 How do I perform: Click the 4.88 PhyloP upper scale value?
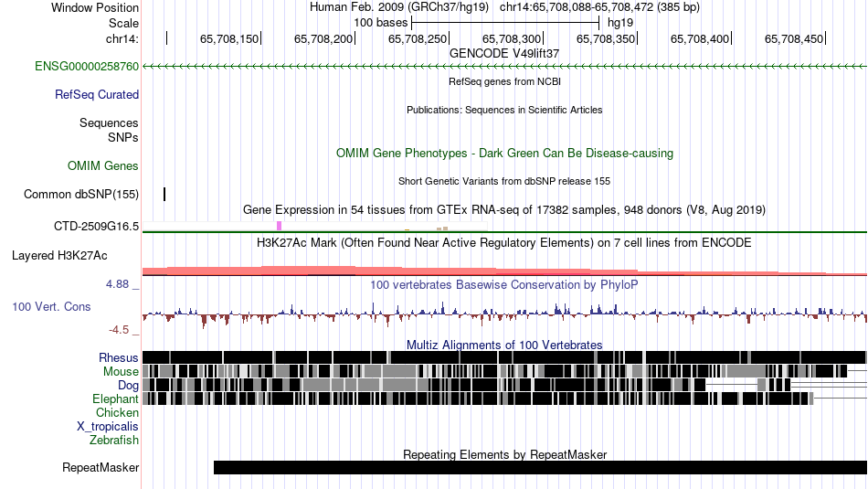(117, 284)
